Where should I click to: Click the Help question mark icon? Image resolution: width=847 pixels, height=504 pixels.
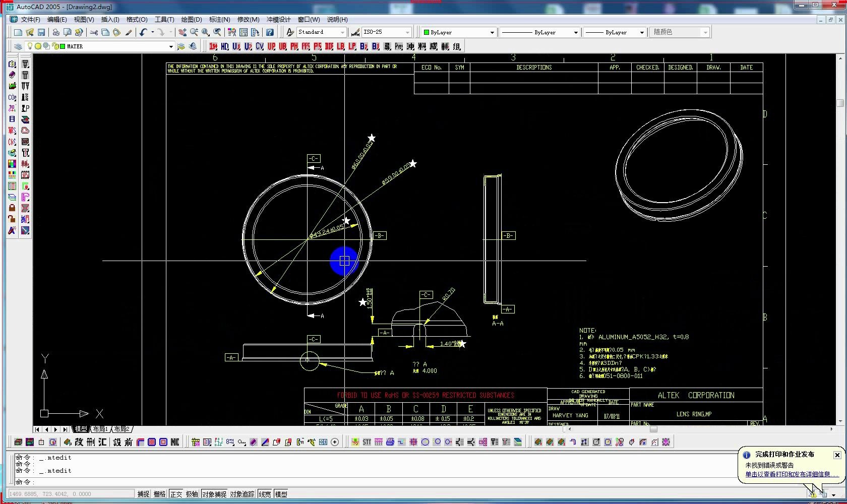[270, 32]
